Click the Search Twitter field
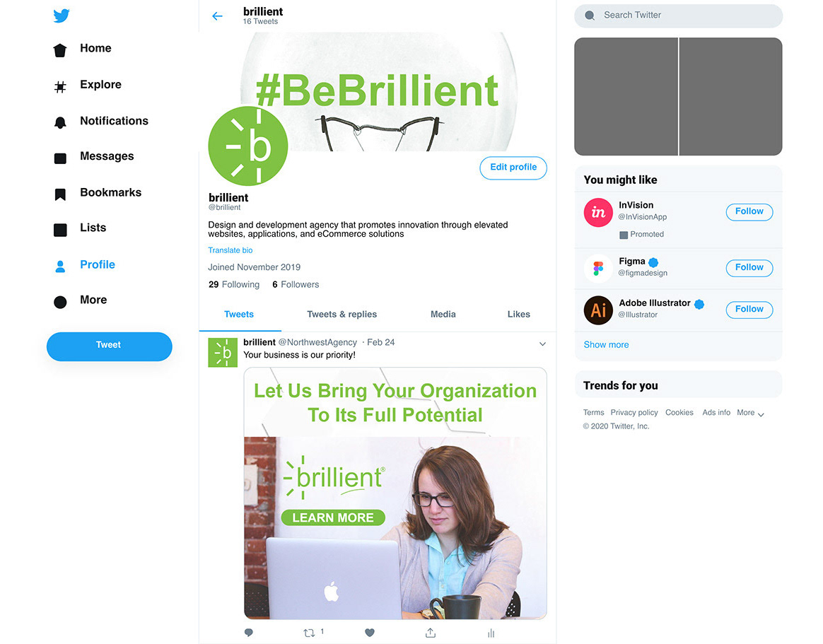The image size is (823, 644). [678, 16]
